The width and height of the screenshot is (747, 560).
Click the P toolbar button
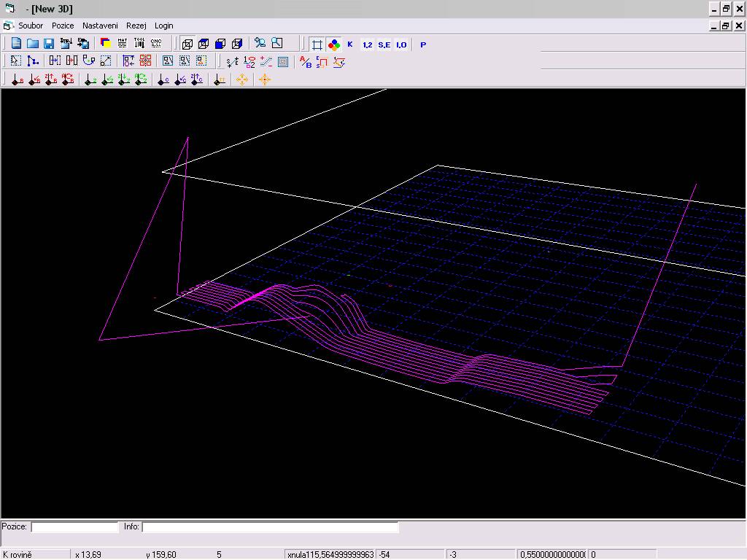[x=423, y=44]
